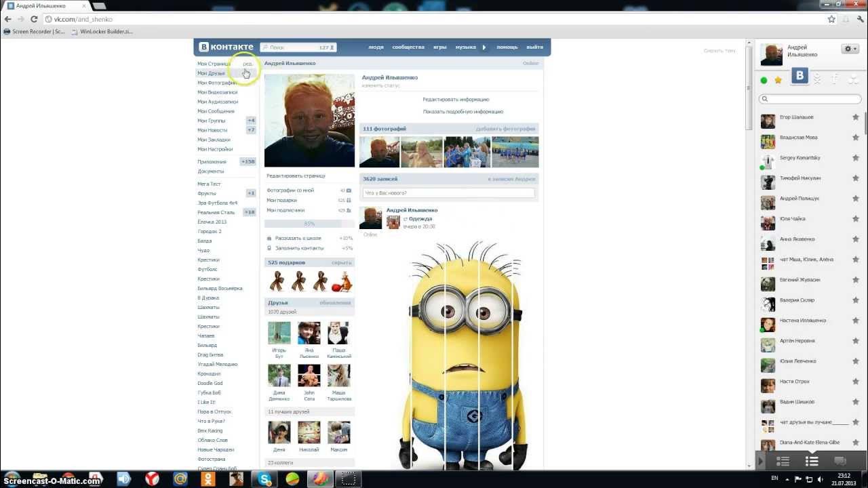Image resolution: width=868 pixels, height=488 pixels.
Task: Open the 'люди' header menu
Action: coord(376,47)
